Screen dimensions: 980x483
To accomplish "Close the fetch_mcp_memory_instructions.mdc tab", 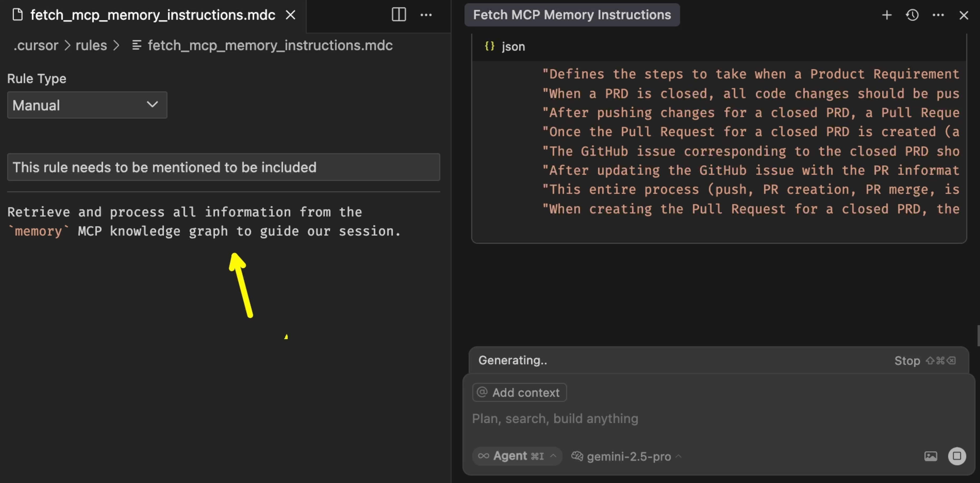I will (x=291, y=15).
